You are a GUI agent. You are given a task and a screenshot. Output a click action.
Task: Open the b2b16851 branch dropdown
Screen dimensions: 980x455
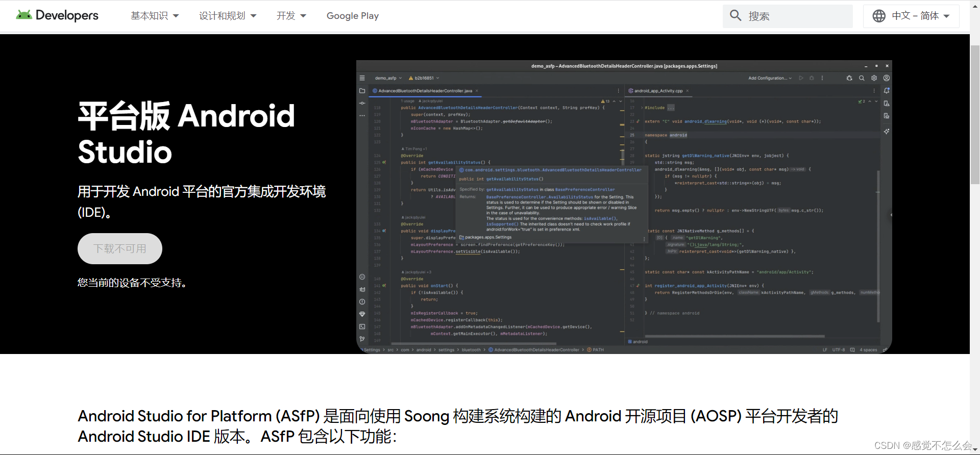point(424,78)
